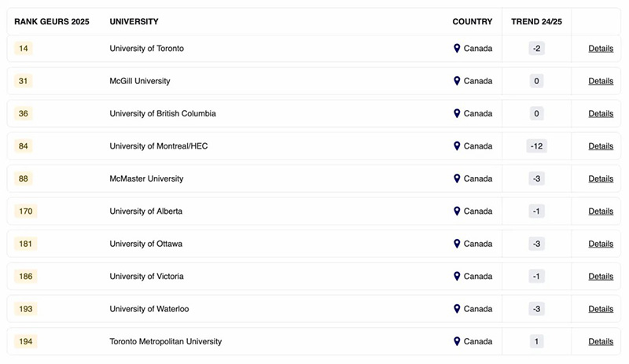View Details of University of Montreal/HEC
Image resolution: width=629 pixels, height=364 pixels.
601,146
